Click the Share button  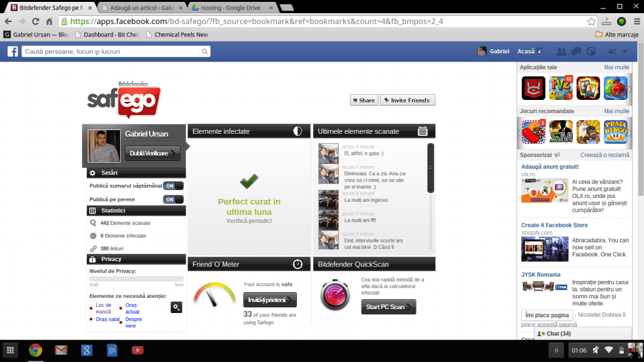(364, 100)
